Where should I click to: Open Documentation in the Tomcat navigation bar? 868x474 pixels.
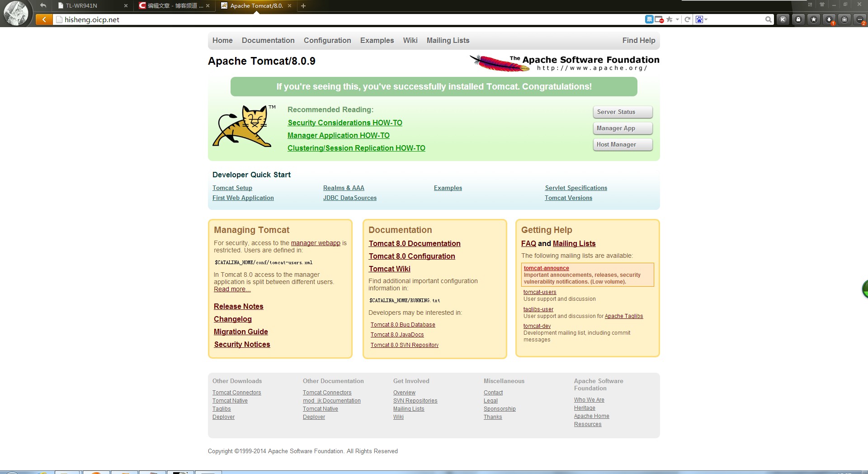tap(268, 40)
